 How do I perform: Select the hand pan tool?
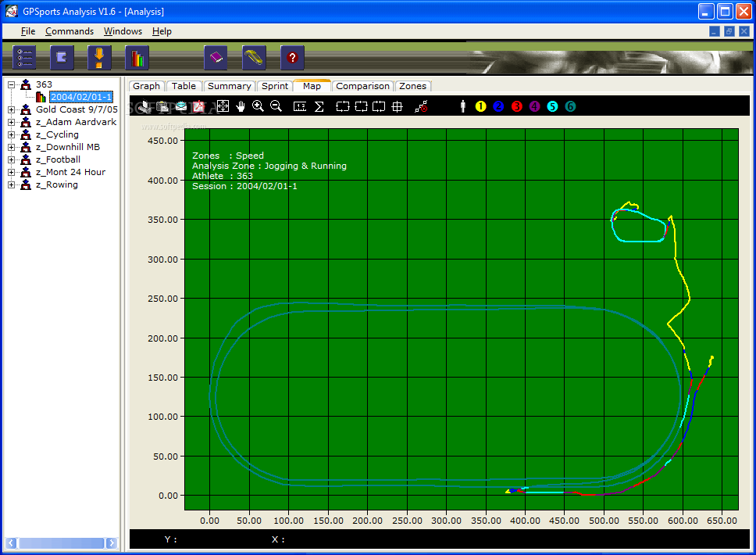[240, 106]
